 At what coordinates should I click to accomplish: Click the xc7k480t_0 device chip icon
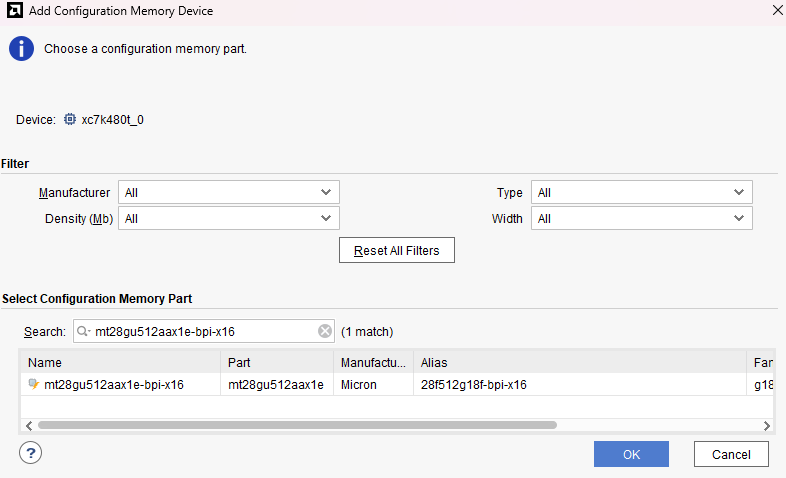[x=70, y=119]
